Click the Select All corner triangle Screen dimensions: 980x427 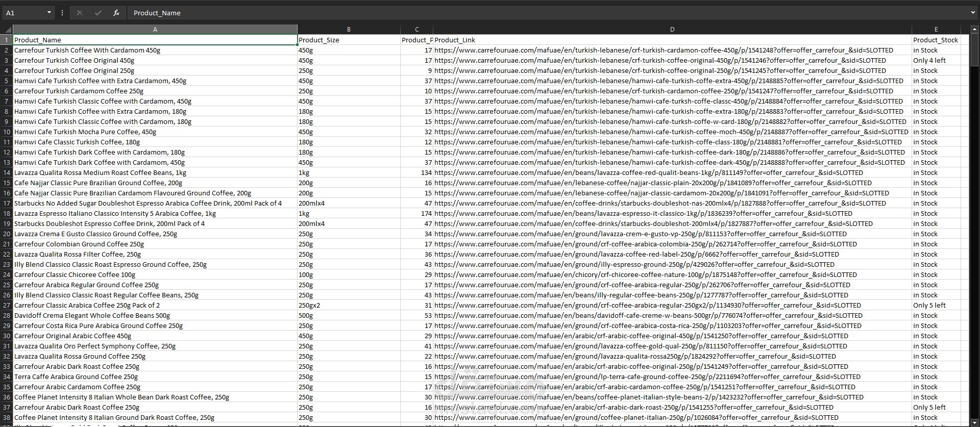point(8,30)
